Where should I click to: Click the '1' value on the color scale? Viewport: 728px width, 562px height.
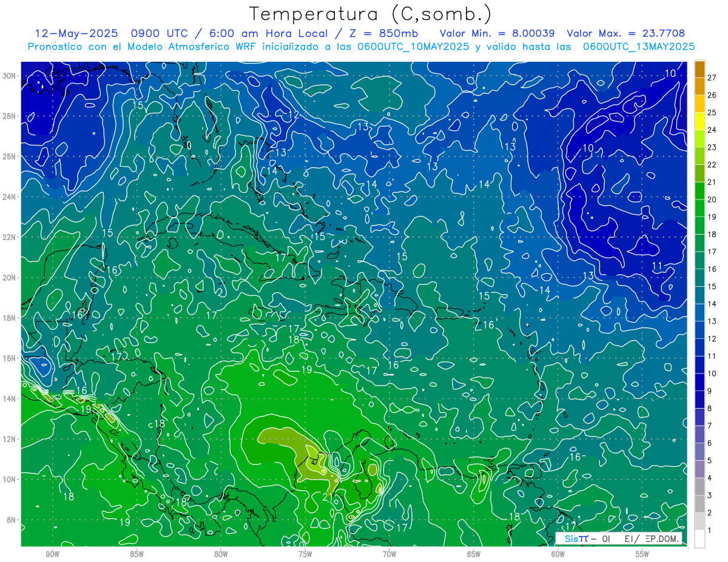pos(710,530)
